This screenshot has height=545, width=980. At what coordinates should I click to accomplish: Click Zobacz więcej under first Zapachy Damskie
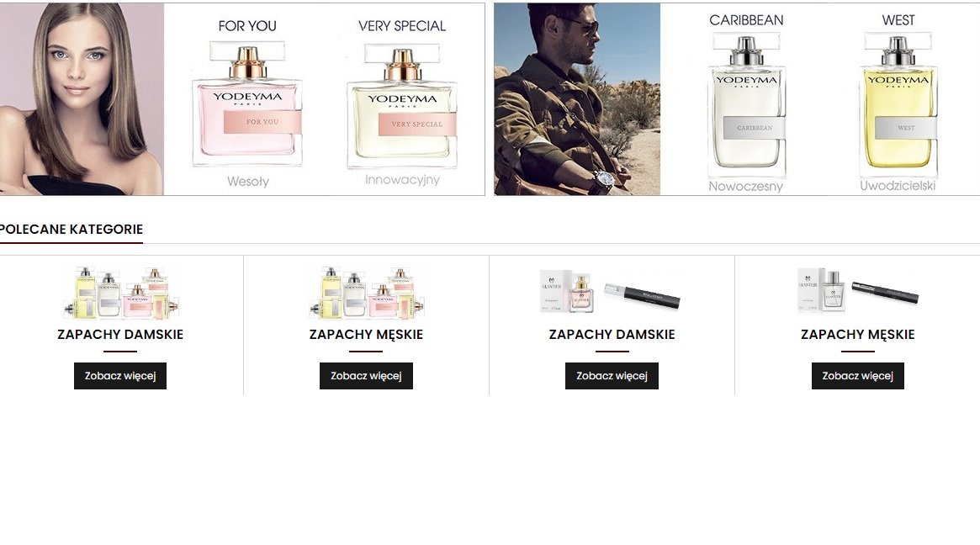click(120, 376)
